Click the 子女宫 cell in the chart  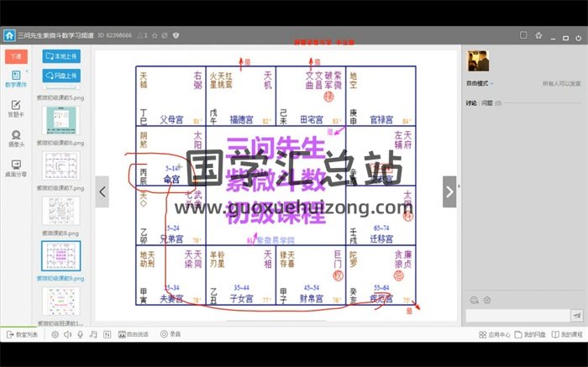pos(241,275)
